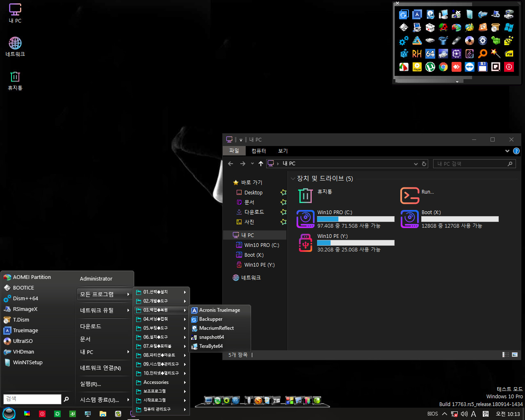
Task: Collapse the 장치 및 드라이브 group
Action: pos(293,178)
